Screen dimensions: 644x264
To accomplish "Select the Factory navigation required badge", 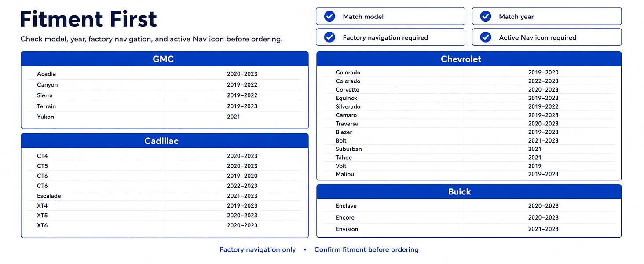I will pos(390,37).
